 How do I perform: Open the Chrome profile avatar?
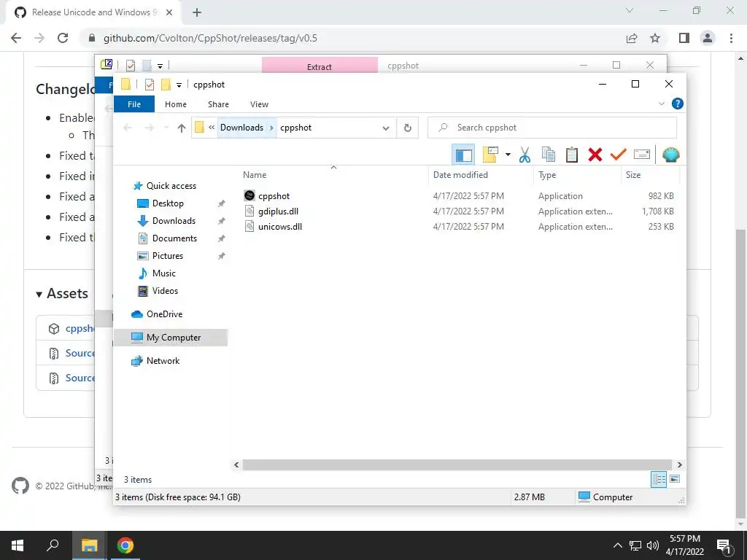tap(708, 38)
